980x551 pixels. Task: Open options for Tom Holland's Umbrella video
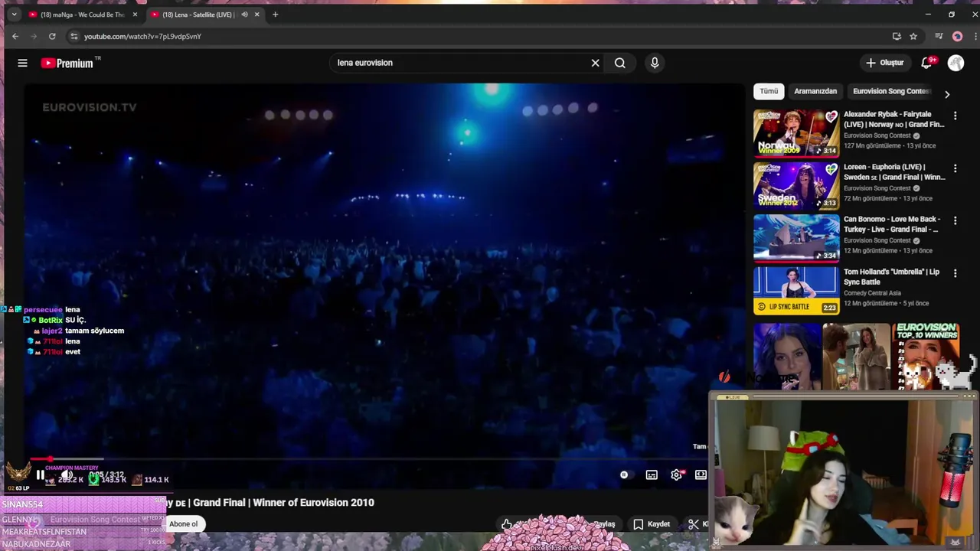(955, 273)
